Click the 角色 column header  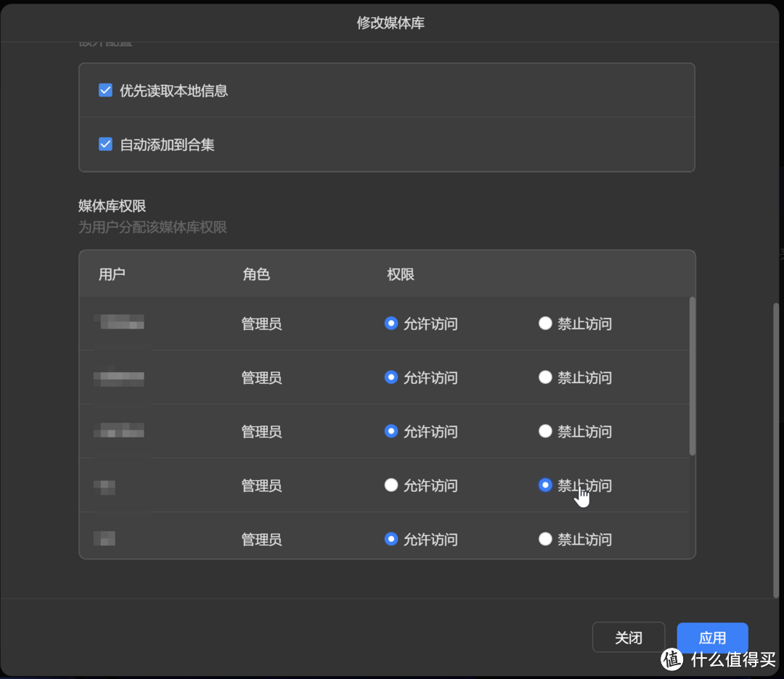click(x=256, y=274)
